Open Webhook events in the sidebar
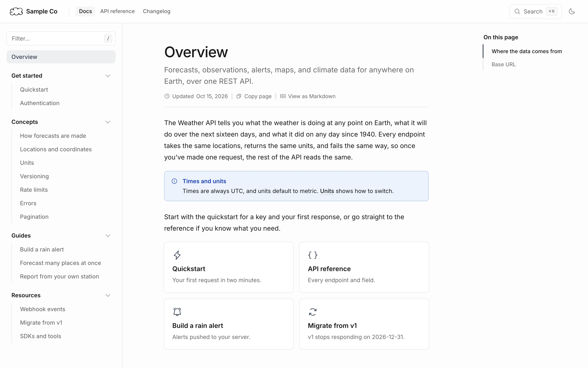The image size is (588, 368). pyautogui.click(x=42, y=309)
